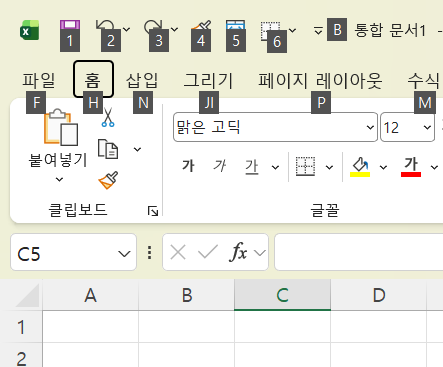Click the Excel app logo icon

[x=30, y=30]
